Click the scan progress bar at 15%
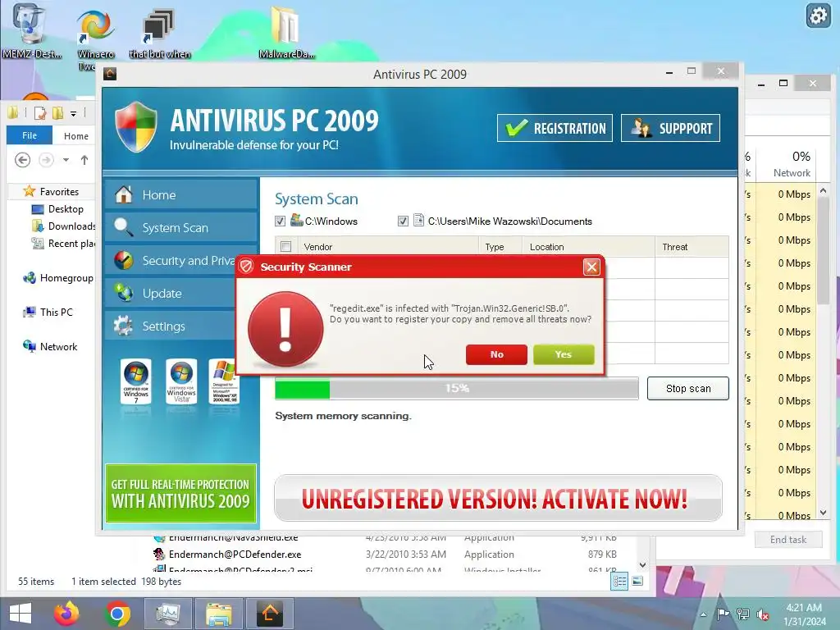This screenshot has width=840, height=630. coord(456,388)
